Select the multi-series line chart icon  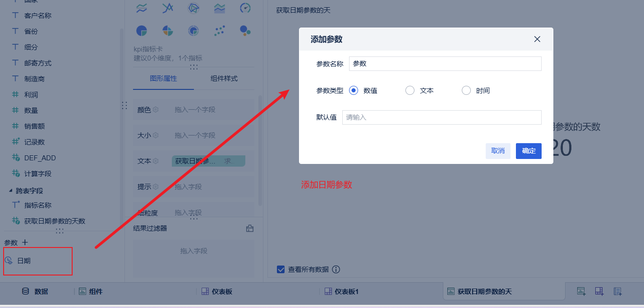coord(142,8)
